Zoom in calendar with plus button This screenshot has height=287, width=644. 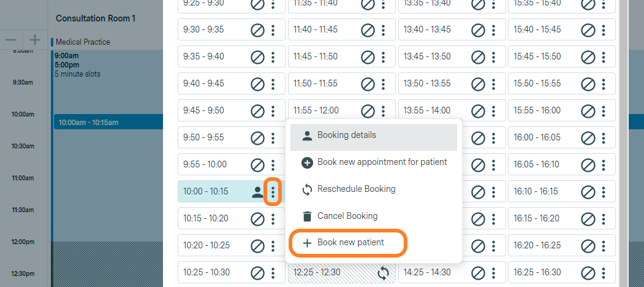pos(36,40)
